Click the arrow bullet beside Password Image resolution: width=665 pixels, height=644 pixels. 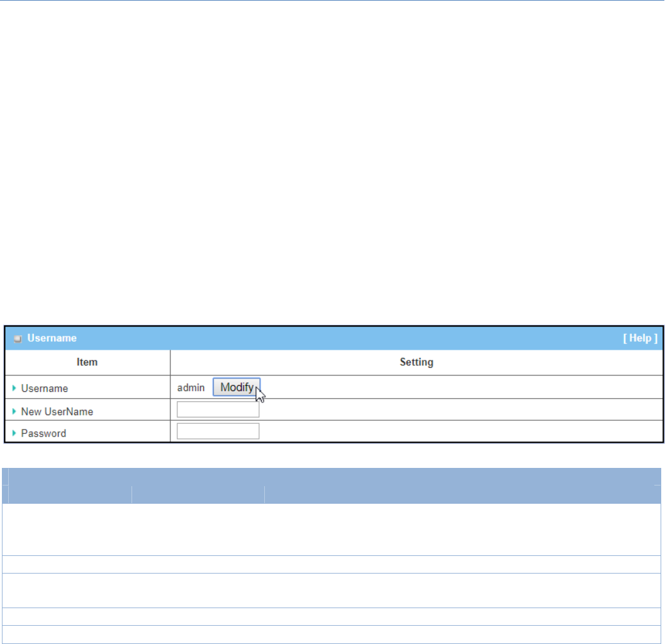tap(14, 433)
